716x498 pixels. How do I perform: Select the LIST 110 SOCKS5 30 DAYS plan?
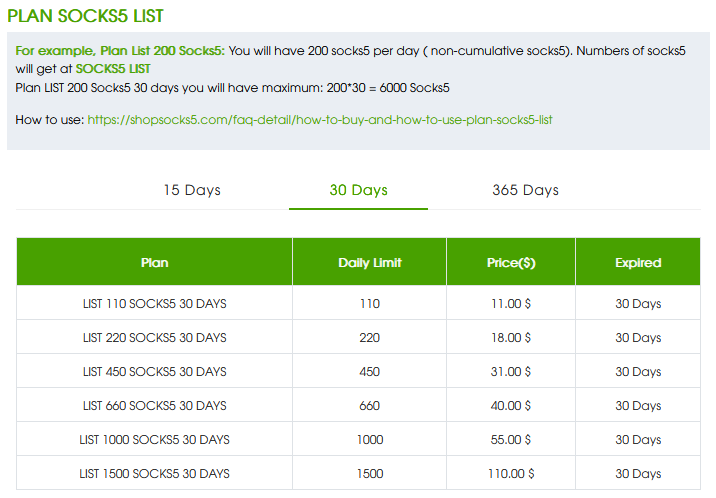click(x=155, y=304)
